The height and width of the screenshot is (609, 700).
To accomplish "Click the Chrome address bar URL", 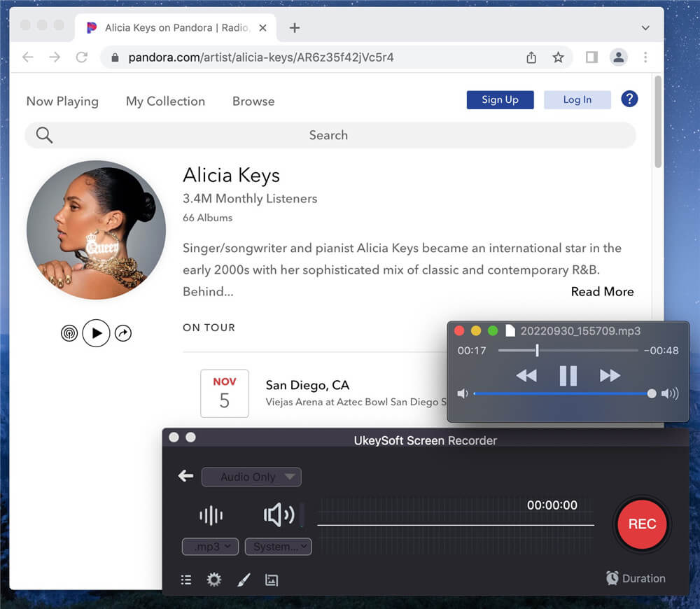I will [x=261, y=57].
